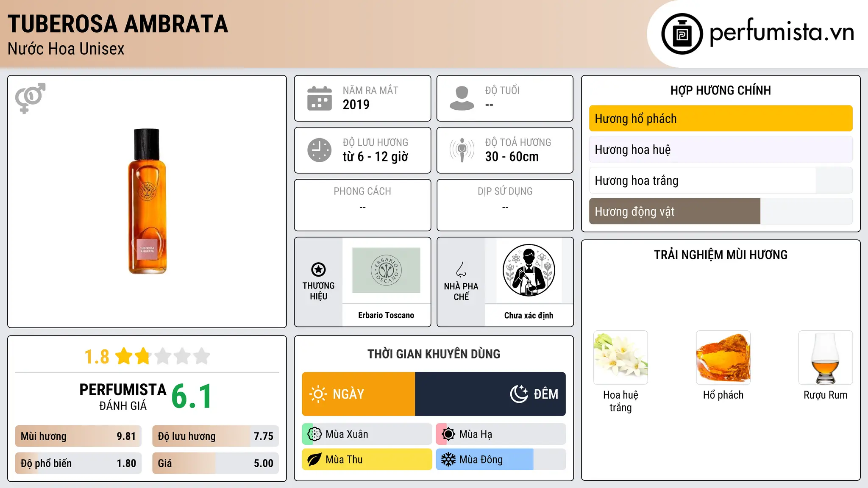Open the perfumer illustration image
Viewport: 868px width, 488px height.
[x=529, y=270]
